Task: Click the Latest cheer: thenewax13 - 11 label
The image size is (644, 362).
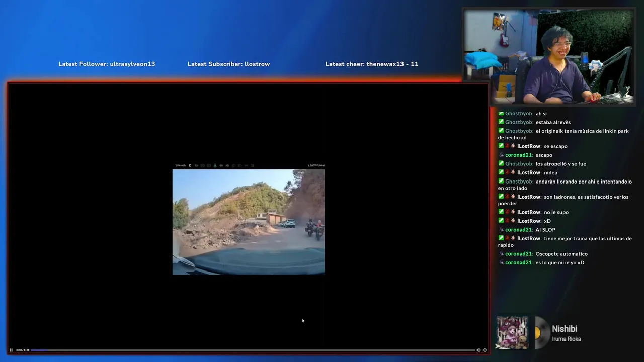Action: pos(372,64)
